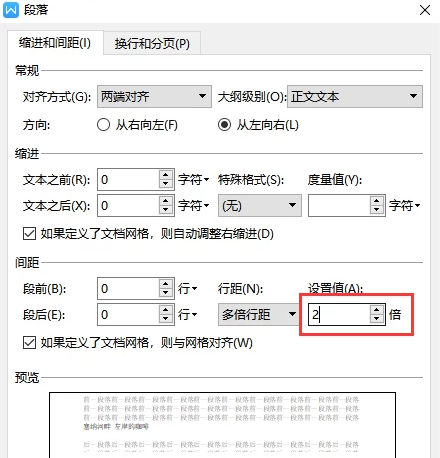Viewport: 440px width, 458px height.
Task: Increase 文本之后 value with up arrow
Action: pyautogui.click(x=166, y=201)
